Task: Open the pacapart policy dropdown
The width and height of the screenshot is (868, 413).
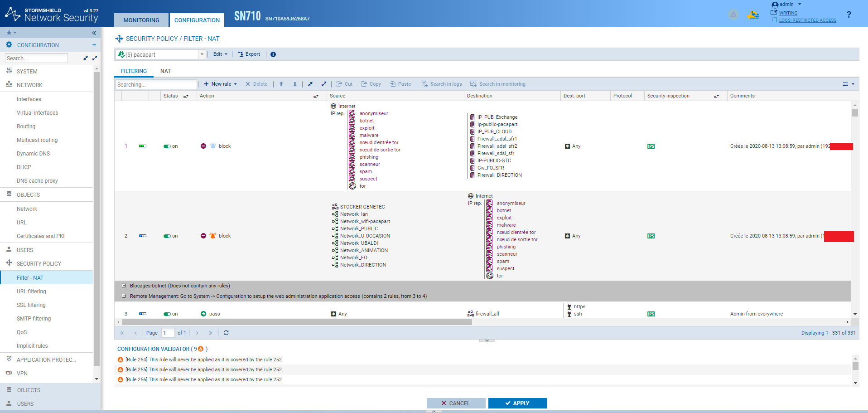Action: click(x=202, y=54)
